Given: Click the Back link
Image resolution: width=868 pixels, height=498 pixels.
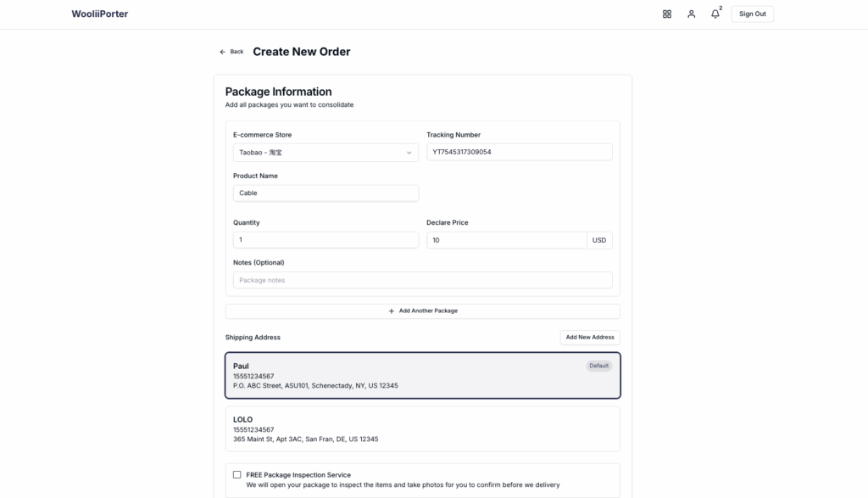Looking at the screenshot, I should (x=231, y=52).
